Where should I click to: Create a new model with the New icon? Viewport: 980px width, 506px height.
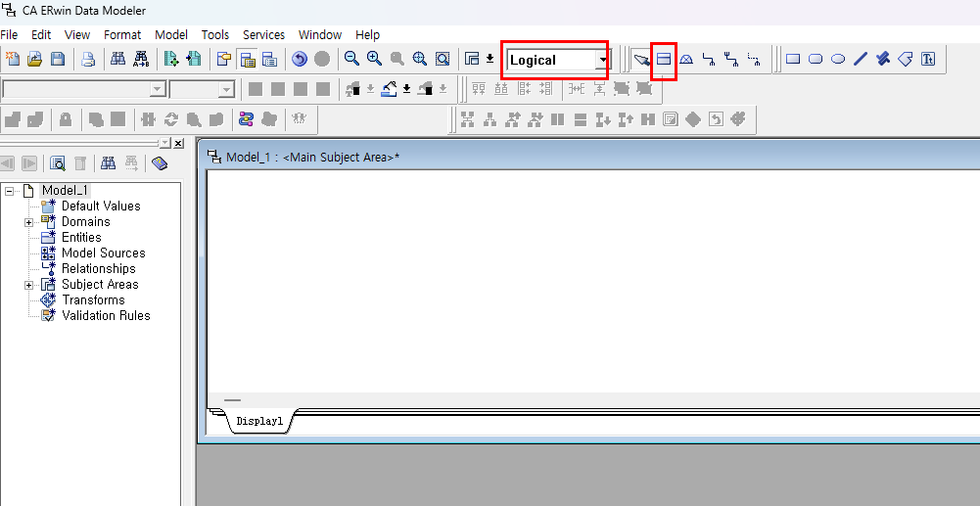click(13, 60)
